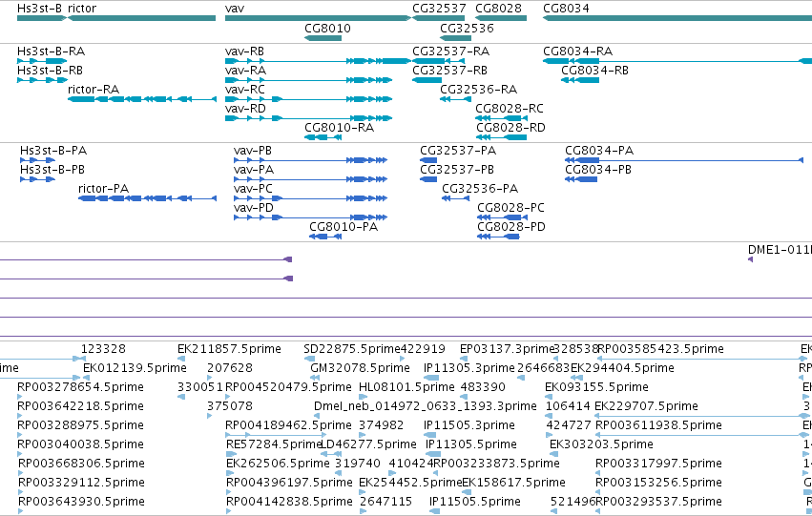Open transcript CG32536-RA label
The image size is (812, 516).
(478, 90)
